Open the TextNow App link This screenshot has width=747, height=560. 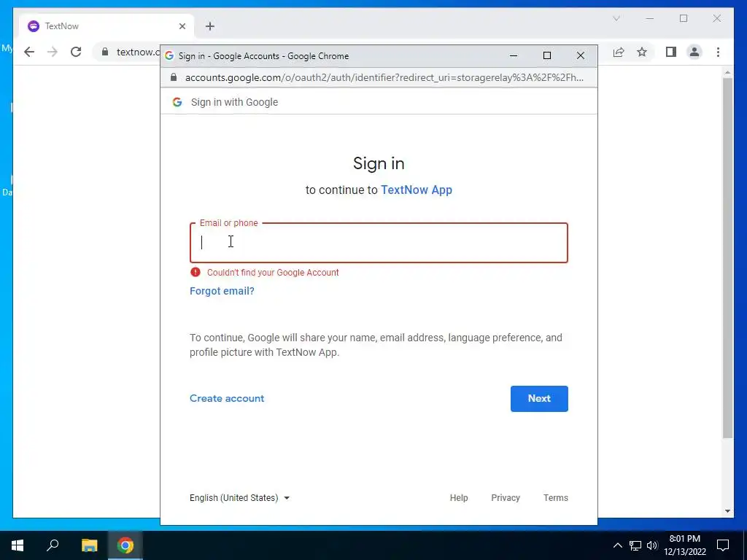417,190
